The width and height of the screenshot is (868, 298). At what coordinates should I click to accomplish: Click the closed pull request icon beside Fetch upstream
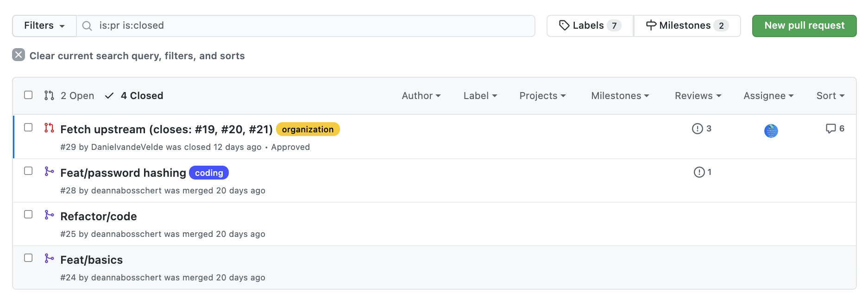[49, 129]
